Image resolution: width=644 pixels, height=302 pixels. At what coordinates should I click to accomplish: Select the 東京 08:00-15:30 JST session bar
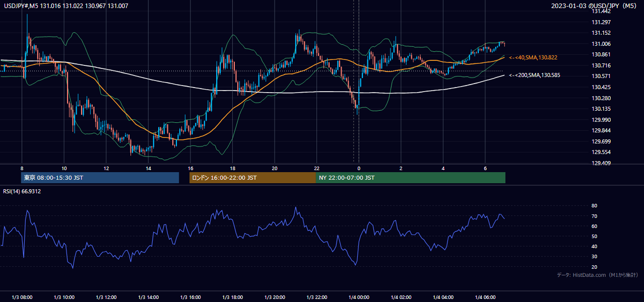[x=100, y=178]
